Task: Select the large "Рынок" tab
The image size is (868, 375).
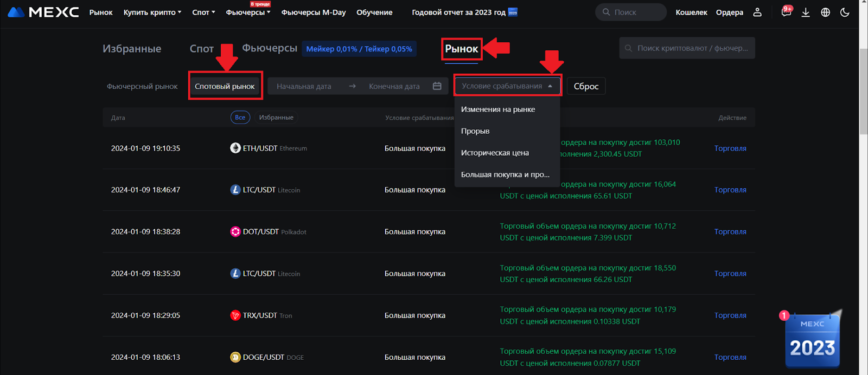Action: [x=462, y=49]
